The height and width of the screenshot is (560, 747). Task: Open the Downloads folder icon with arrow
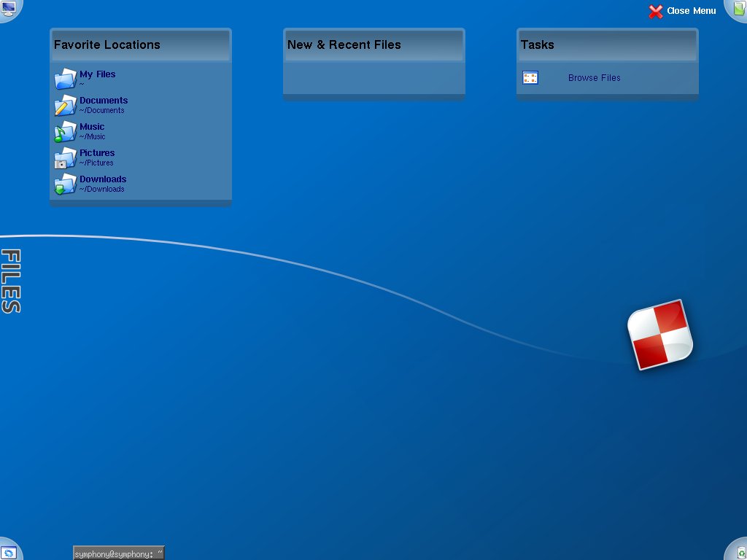pyautogui.click(x=65, y=184)
